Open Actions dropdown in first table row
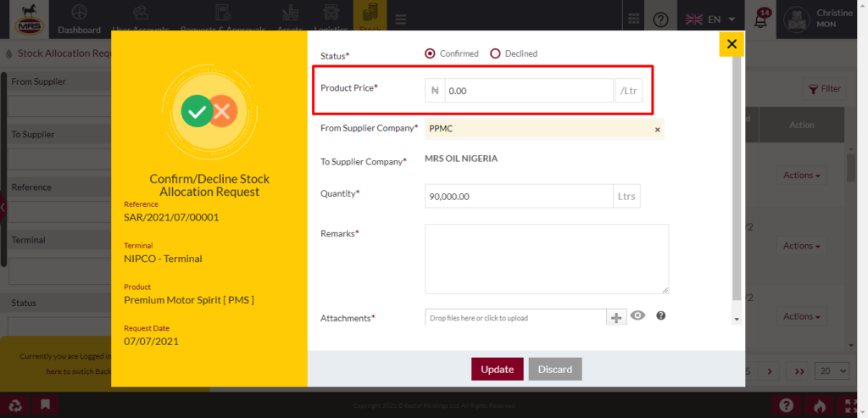Screen dimensions: 868x418 802,176
